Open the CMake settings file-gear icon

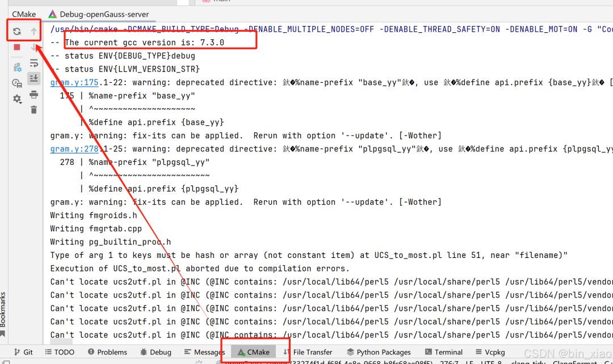17,67
